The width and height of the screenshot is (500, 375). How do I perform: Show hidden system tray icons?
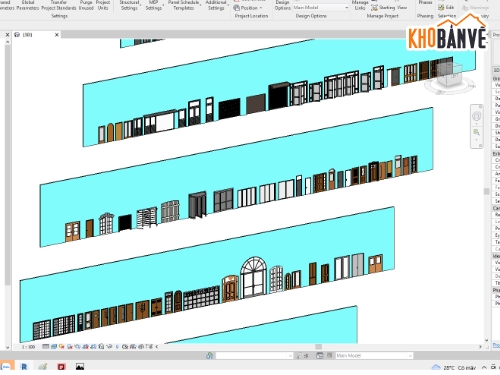[484, 367]
